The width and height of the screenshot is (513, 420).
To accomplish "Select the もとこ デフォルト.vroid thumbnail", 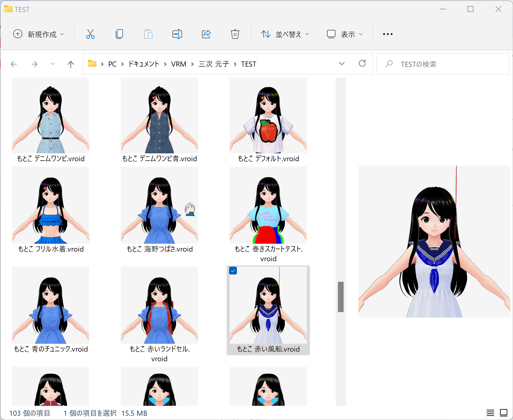I will 268,115.
